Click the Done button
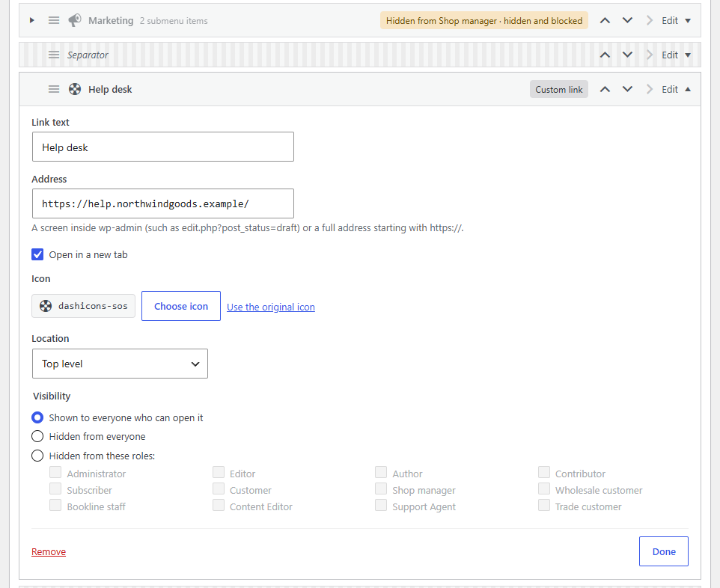The width and height of the screenshot is (720, 588). tap(664, 551)
